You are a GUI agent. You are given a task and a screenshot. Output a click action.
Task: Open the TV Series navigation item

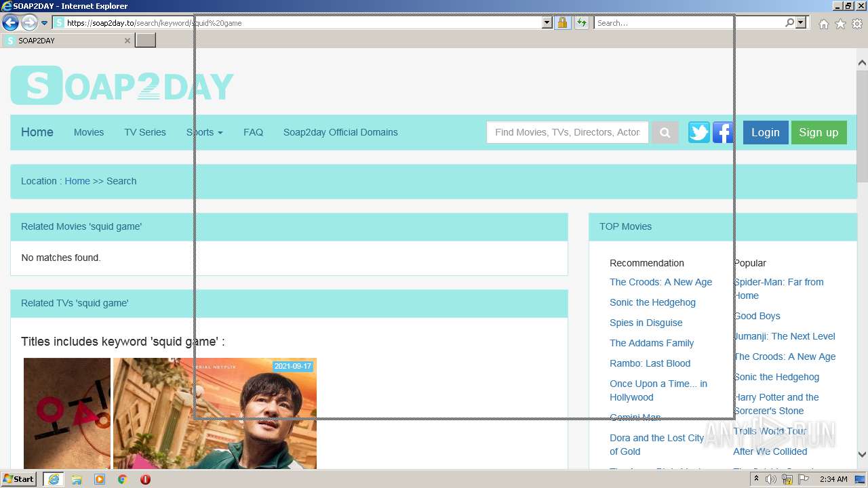point(145,132)
